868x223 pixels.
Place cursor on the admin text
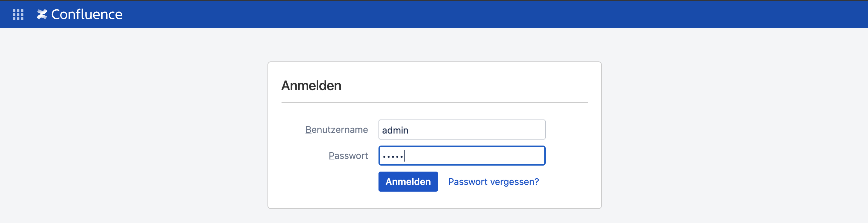coord(395,130)
